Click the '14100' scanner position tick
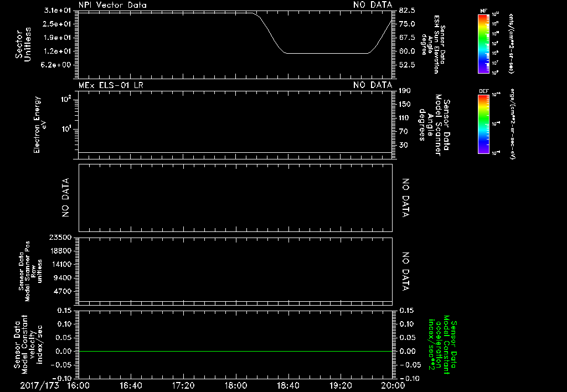This screenshot has width=567, height=392. (x=60, y=264)
